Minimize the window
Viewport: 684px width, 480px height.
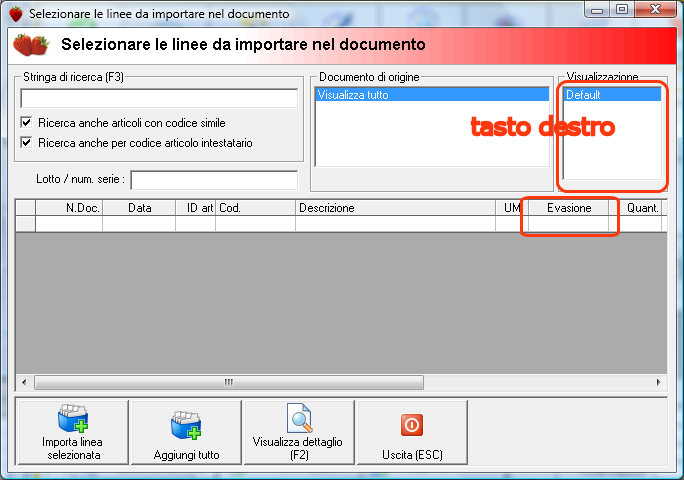coord(597,10)
